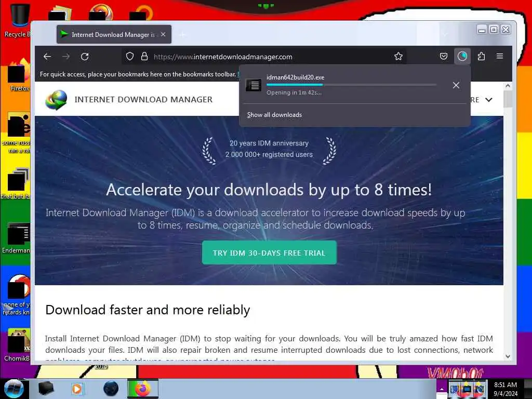Open the Save to Pocket icon
Screen dimensions: 532x399
(x=444, y=56)
